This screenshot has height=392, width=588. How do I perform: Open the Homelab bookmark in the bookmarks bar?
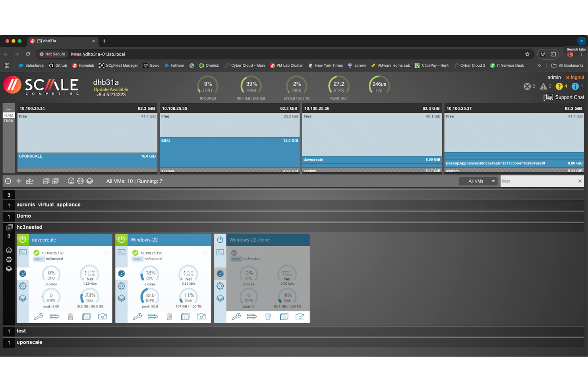coord(83,65)
